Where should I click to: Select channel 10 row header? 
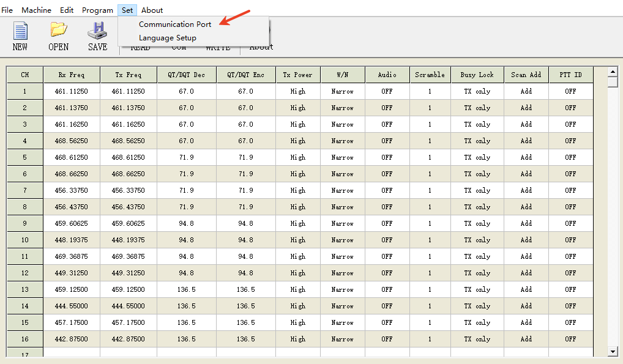[x=25, y=240]
